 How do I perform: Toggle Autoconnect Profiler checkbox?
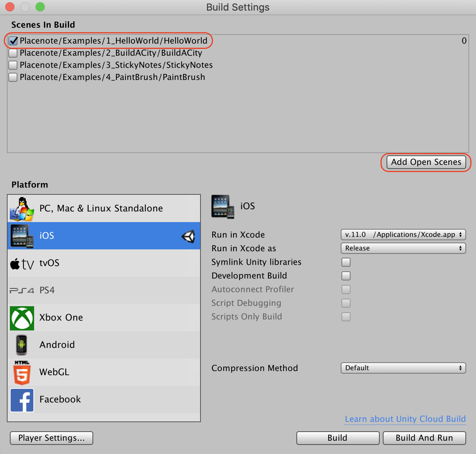pos(346,290)
